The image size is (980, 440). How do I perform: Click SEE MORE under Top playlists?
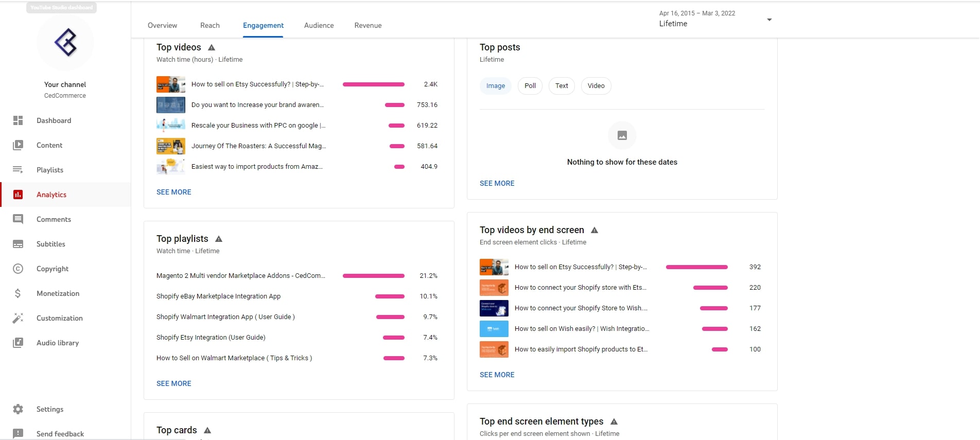[174, 383]
